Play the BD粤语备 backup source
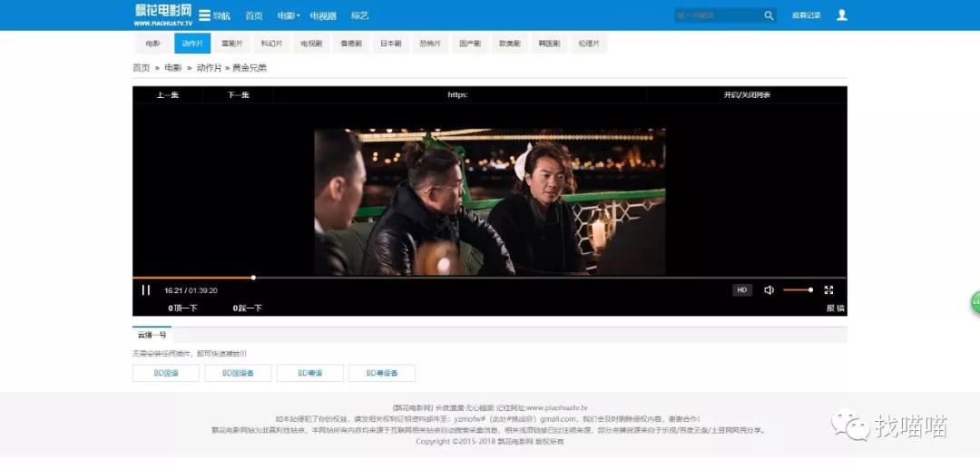 (x=382, y=373)
